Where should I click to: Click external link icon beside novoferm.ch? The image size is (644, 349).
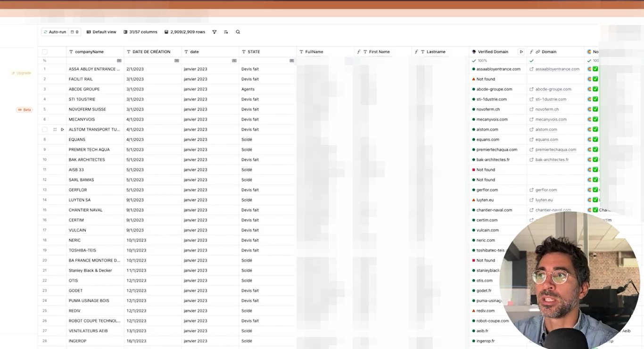(x=531, y=109)
